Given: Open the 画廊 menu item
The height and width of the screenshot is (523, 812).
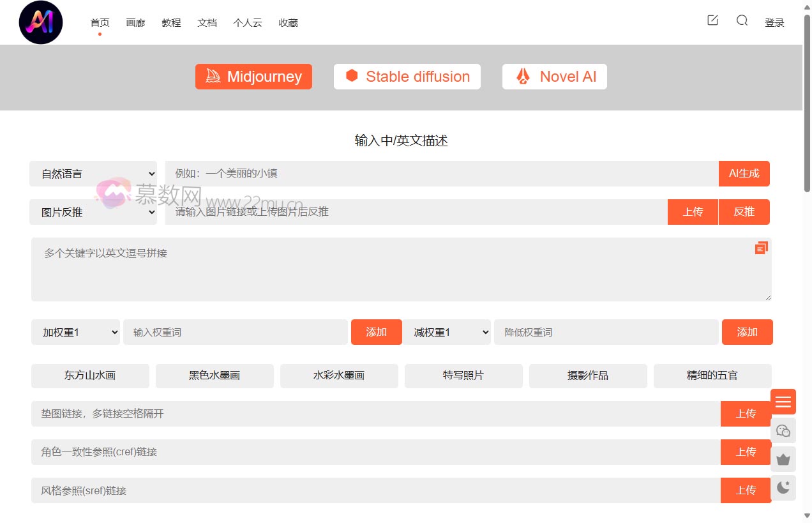Looking at the screenshot, I should [x=135, y=23].
